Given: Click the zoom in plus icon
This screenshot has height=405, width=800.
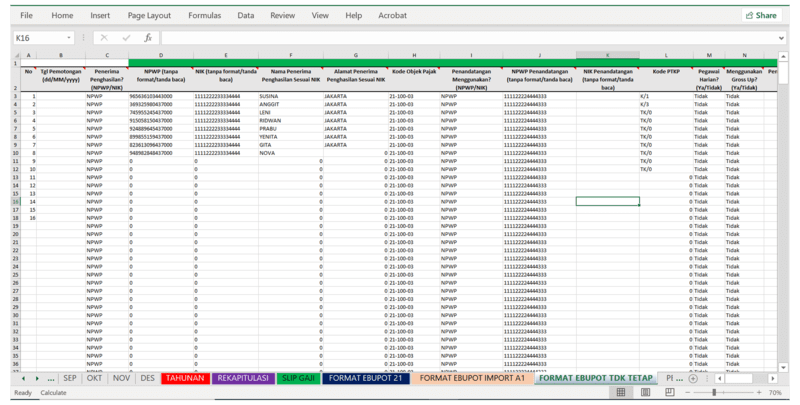Looking at the screenshot, I should (x=759, y=392).
